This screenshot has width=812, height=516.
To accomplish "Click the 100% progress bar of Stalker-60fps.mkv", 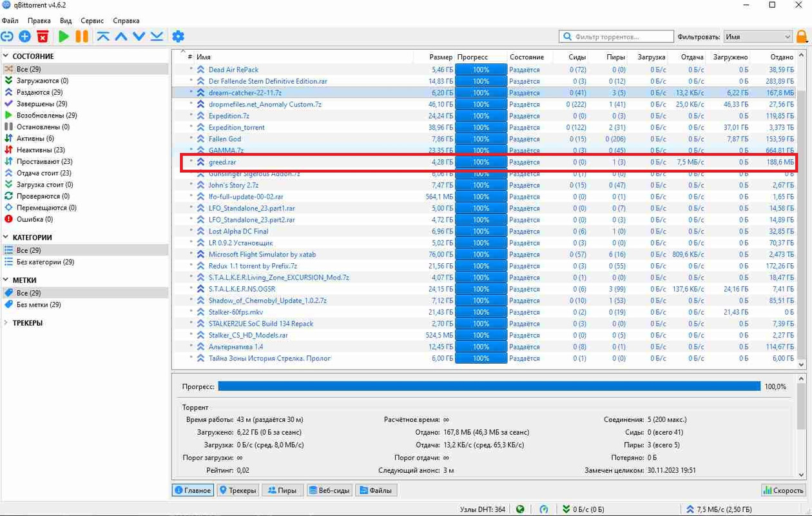I will [x=481, y=312].
